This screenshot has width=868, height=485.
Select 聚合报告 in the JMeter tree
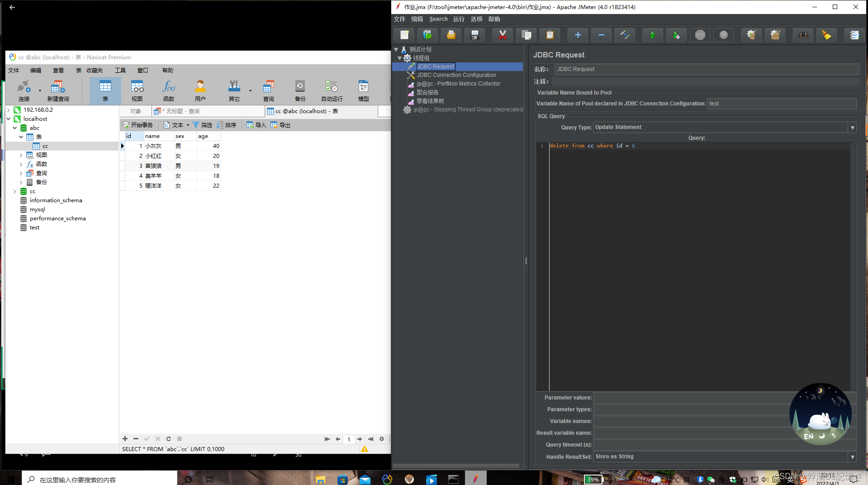click(x=427, y=92)
